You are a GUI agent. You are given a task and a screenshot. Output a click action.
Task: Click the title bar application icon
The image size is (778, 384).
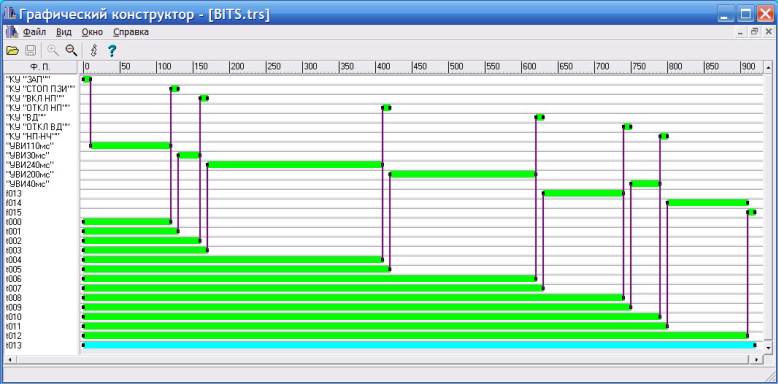pyautogui.click(x=9, y=14)
